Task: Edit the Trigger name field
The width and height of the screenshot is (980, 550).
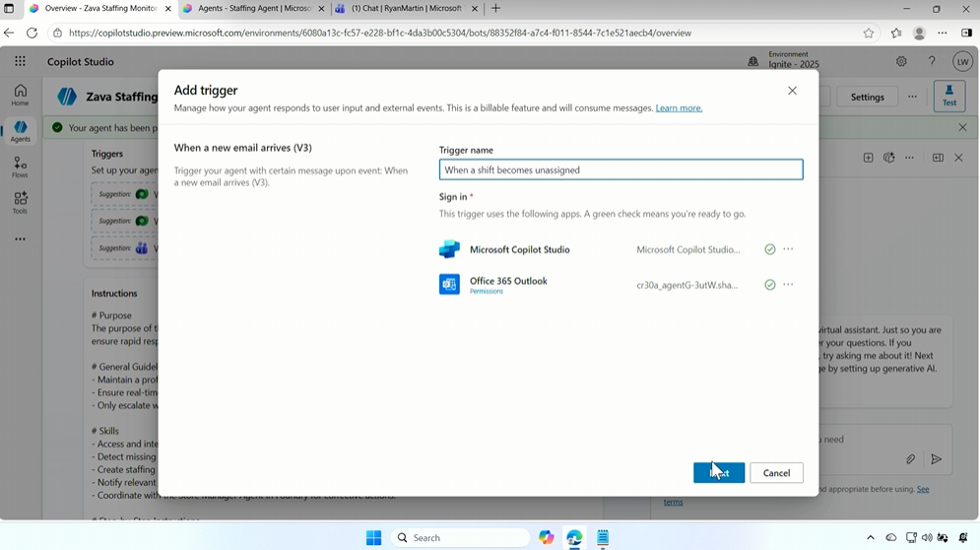Action: 621,170
